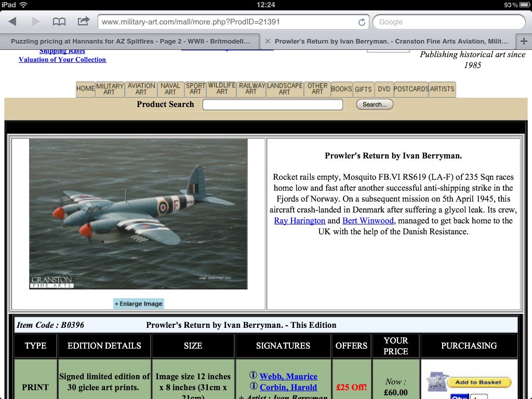Go to the POSTCARDS section

(411, 89)
